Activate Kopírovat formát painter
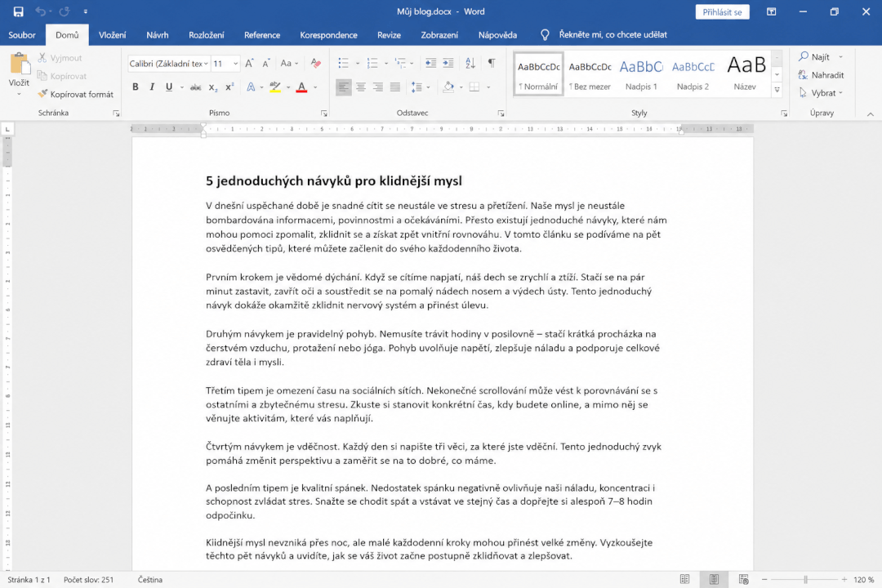882x588 pixels. 75,94
